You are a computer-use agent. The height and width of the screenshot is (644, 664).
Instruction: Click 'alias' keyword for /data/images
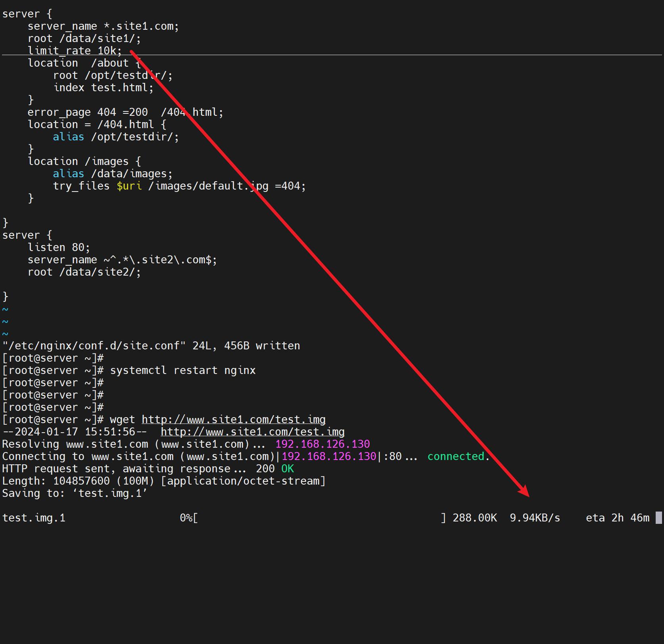(68, 174)
